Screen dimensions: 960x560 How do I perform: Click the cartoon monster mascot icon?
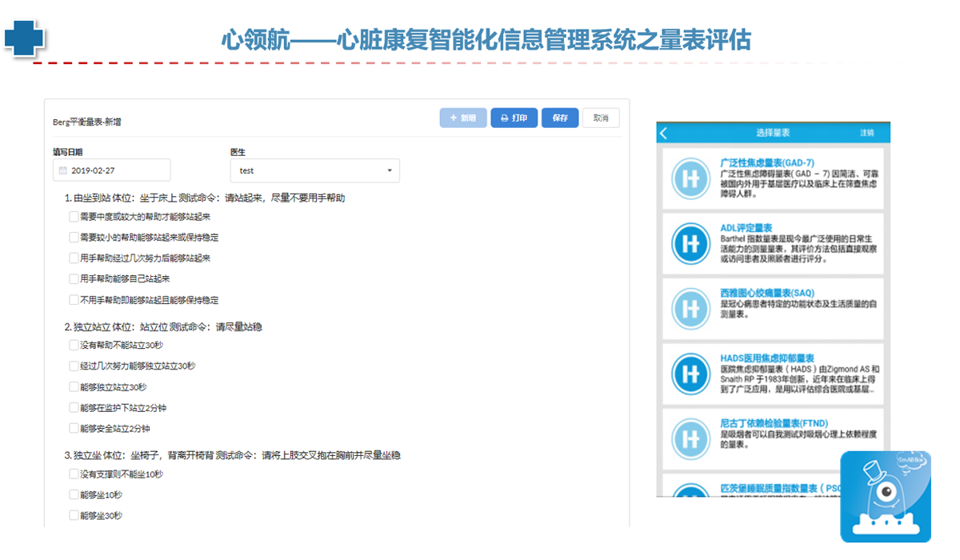click(x=886, y=497)
